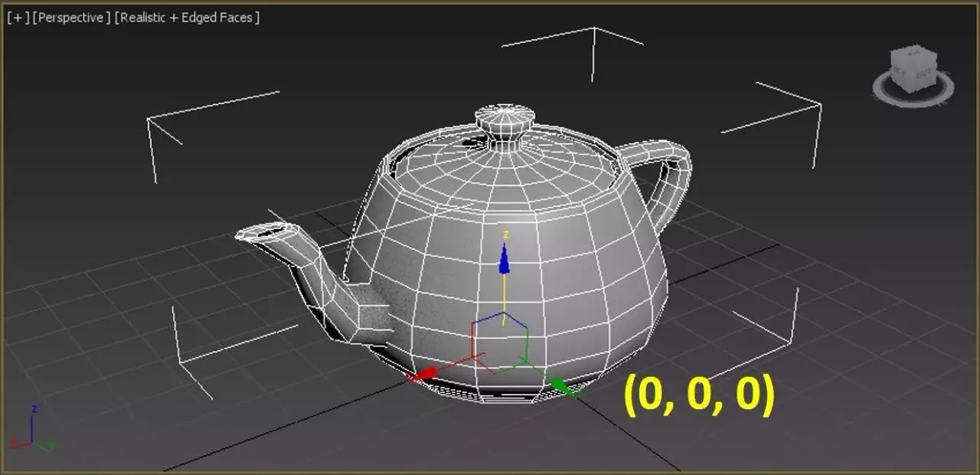Open the [Realistic + Edged Faces] shading menu

point(188,18)
